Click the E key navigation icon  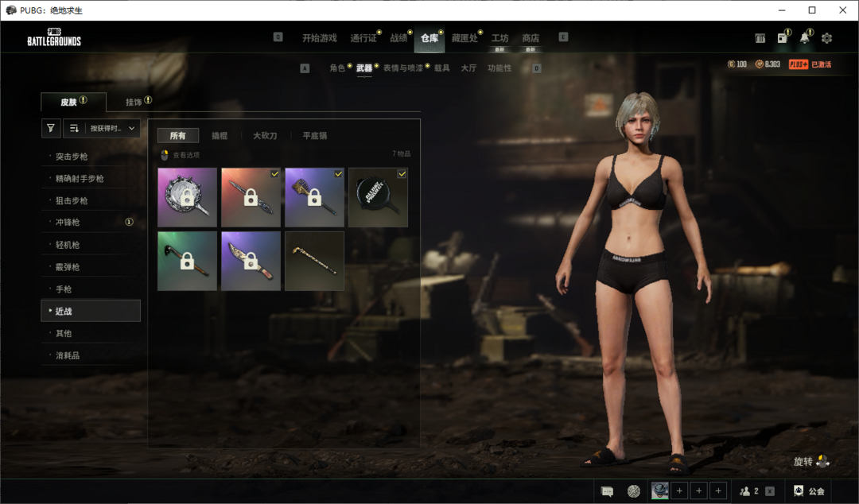[x=563, y=37]
